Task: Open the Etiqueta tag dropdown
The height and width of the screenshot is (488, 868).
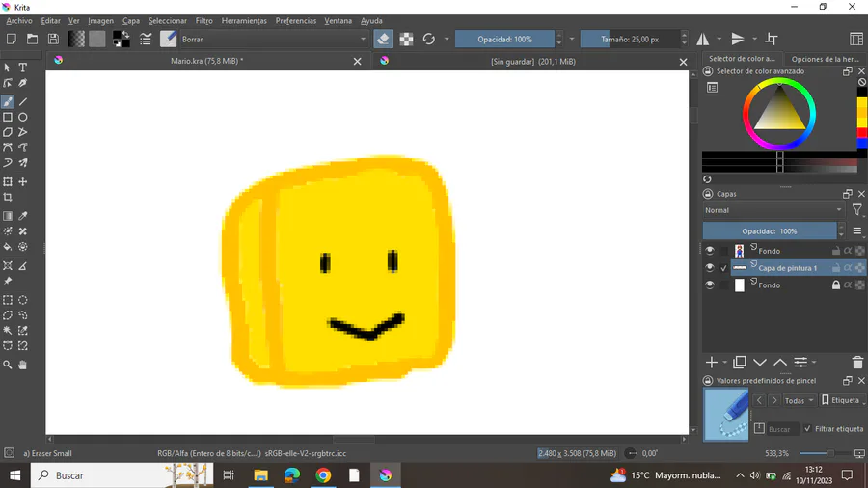Action: [841, 400]
